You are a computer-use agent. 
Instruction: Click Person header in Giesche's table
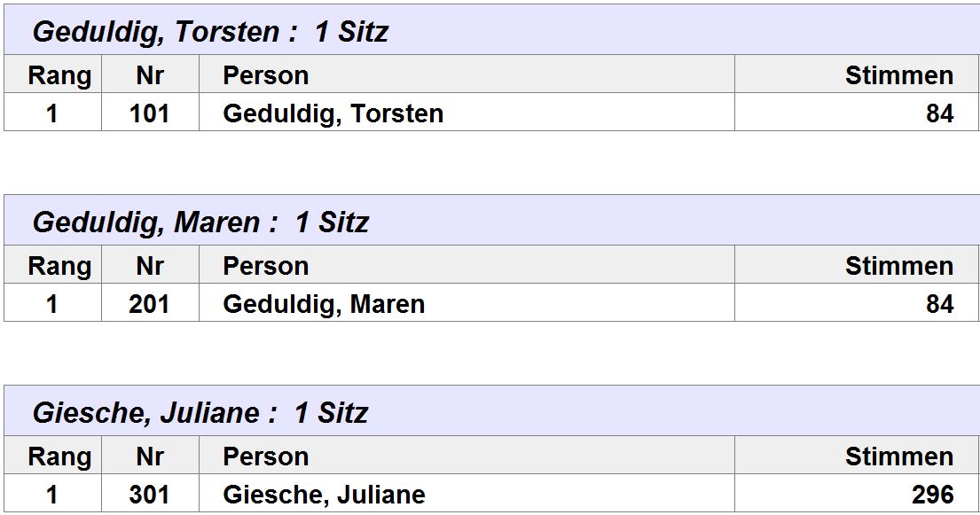pyautogui.click(x=266, y=456)
